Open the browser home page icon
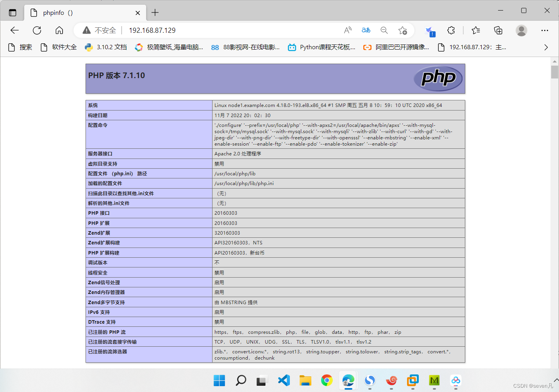This screenshot has width=559, height=392. [59, 30]
